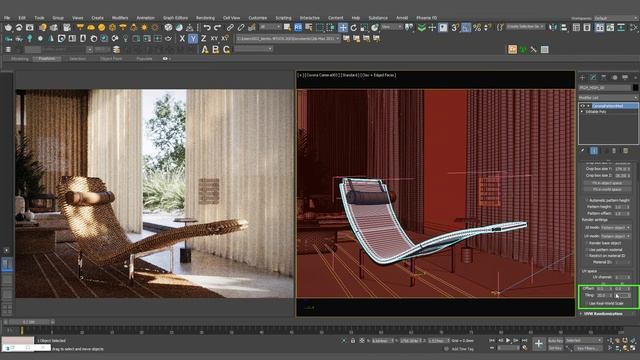Viewport: 640px width, 360px height.
Task: Open the selection filter All dropdown
Action: 270,27
